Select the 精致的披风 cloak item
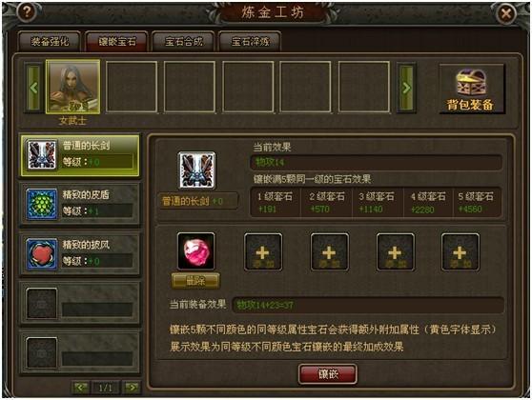 coord(80,254)
